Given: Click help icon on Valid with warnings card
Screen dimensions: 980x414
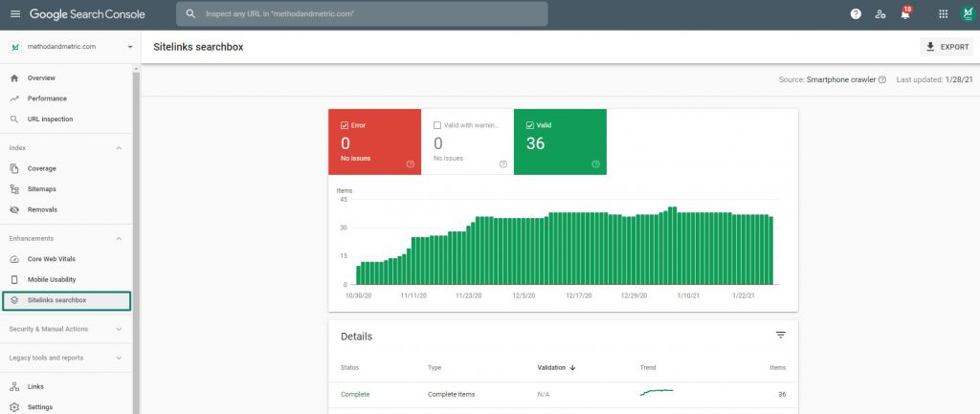Looking at the screenshot, I should point(503,164).
